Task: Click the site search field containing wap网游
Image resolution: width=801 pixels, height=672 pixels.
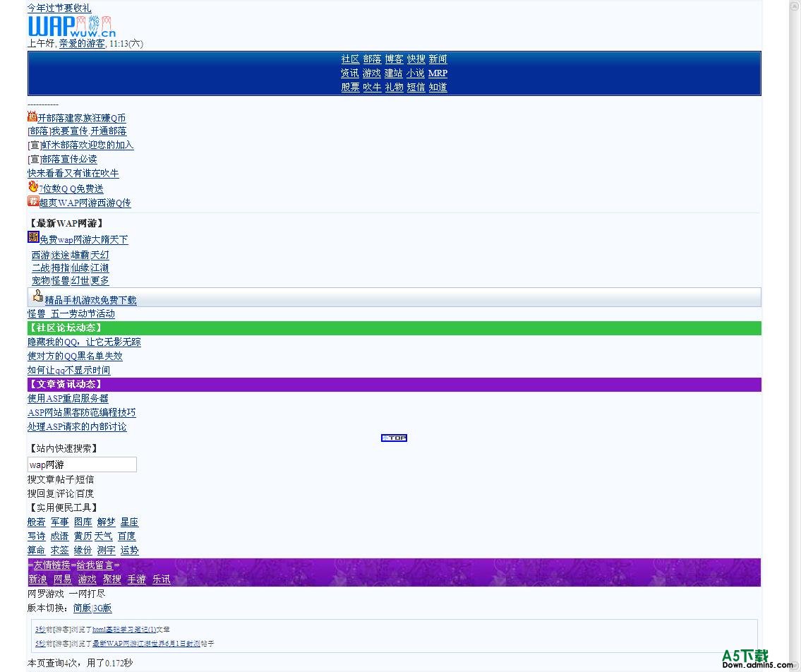Action: [82, 464]
